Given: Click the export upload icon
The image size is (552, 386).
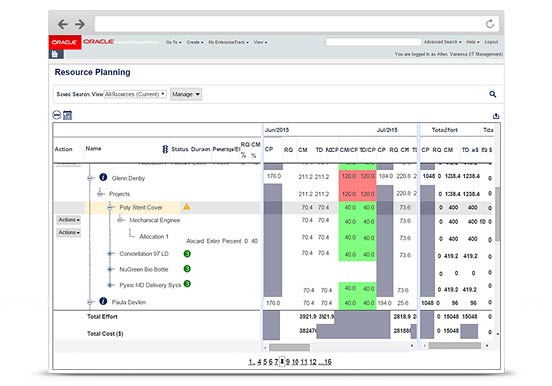Looking at the screenshot, I should [496, 116].
